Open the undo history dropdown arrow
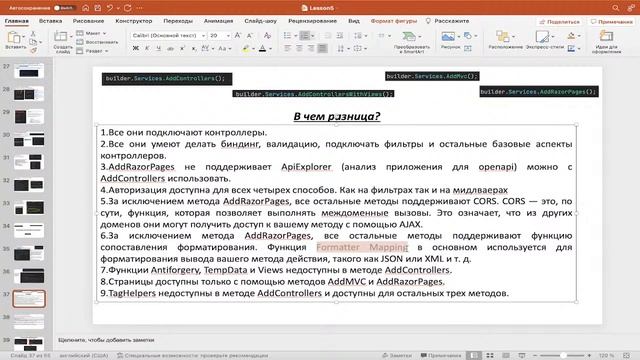This screenshot has height=360, width=640. [x=118, y=8]
